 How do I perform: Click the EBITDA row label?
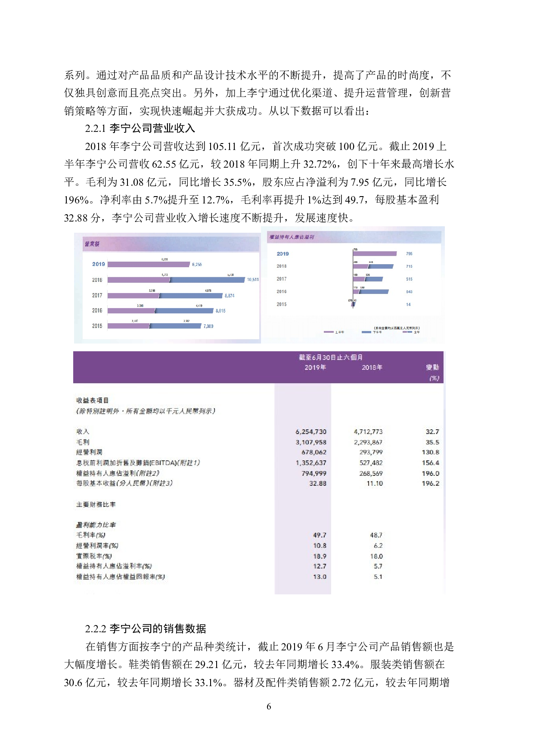pyautogui.click(x=138, y=463)
